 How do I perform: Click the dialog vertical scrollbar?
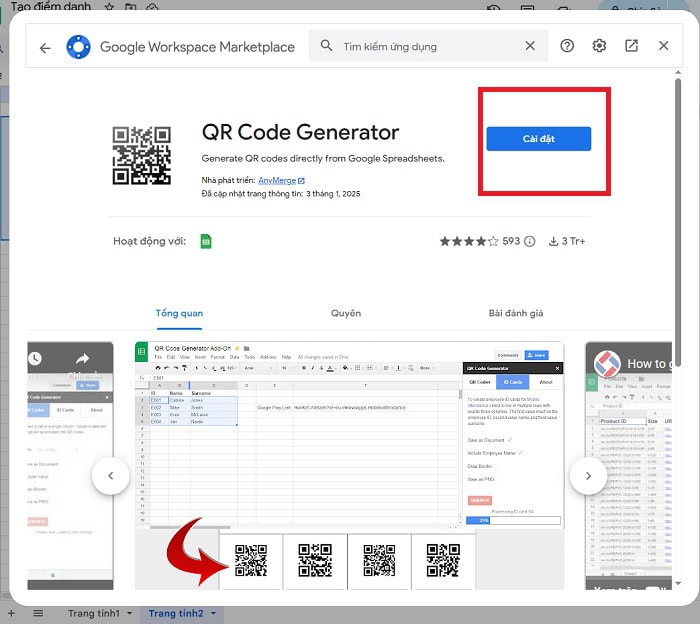click(678, 222)
